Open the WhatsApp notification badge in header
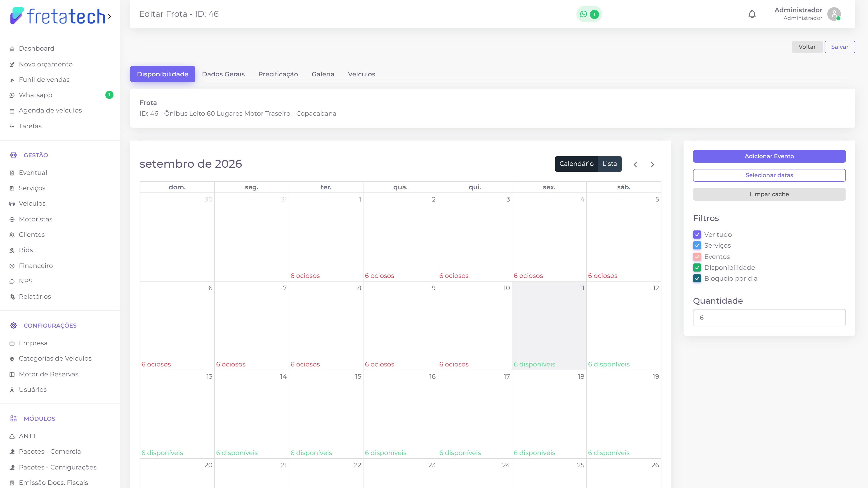The image size is (868, 488). 589,14
